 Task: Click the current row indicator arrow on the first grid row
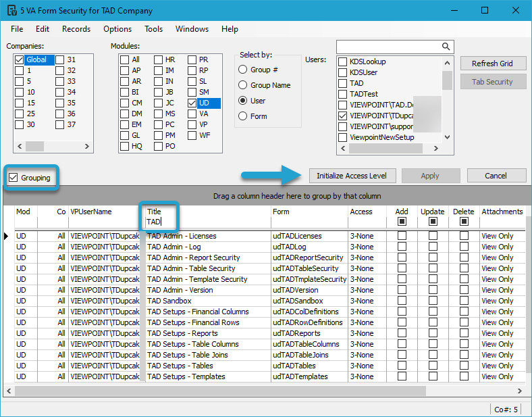[6, 236]
